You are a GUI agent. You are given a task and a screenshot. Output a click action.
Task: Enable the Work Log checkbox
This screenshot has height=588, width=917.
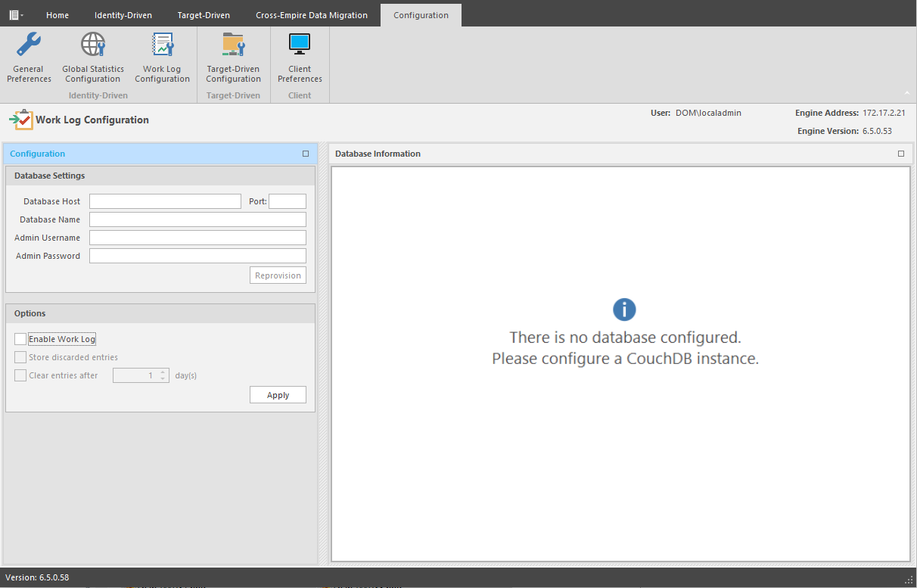pos(20,338)
